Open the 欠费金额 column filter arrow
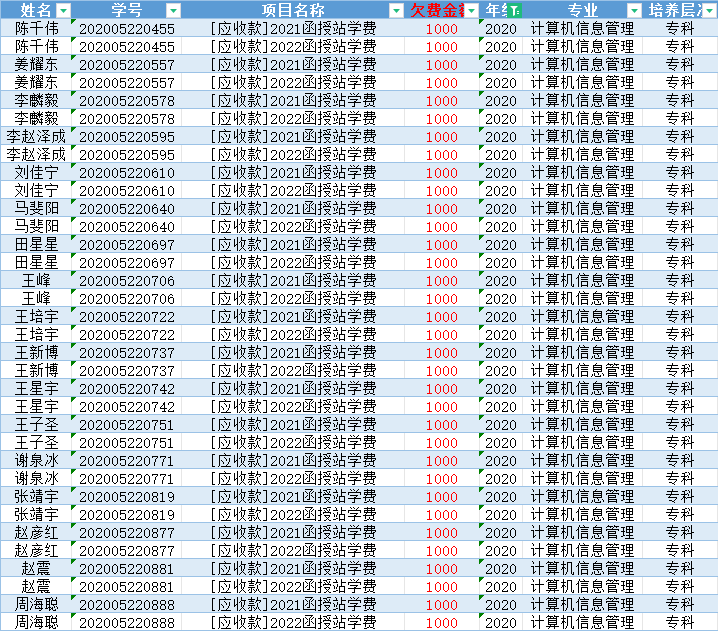 (470, 10)
